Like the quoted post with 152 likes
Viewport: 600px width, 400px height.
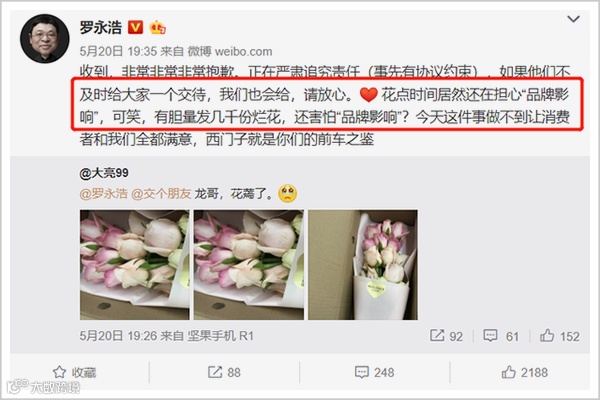(x=559, y=336)
